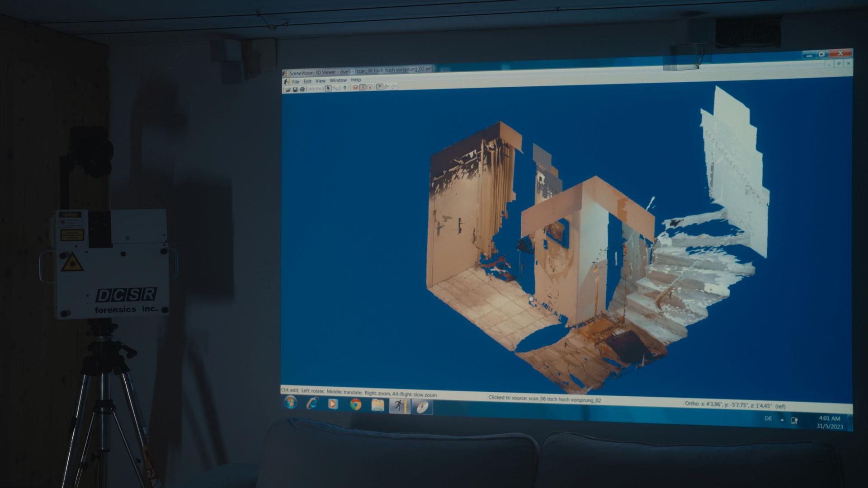Toggle the second red marker toolbar button
868x488 pixels.
tap(363, 88)
